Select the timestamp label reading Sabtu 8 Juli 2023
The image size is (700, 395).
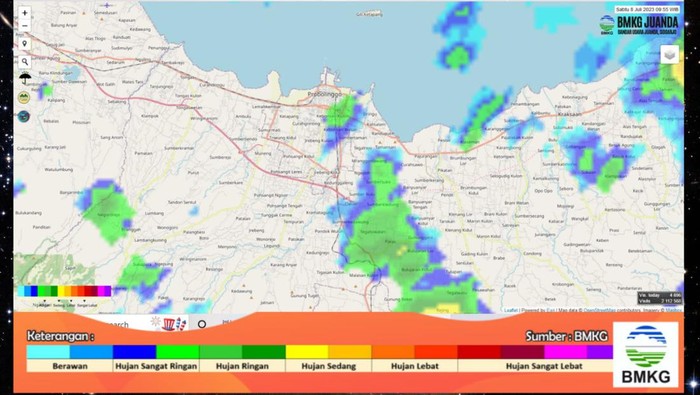647,9
